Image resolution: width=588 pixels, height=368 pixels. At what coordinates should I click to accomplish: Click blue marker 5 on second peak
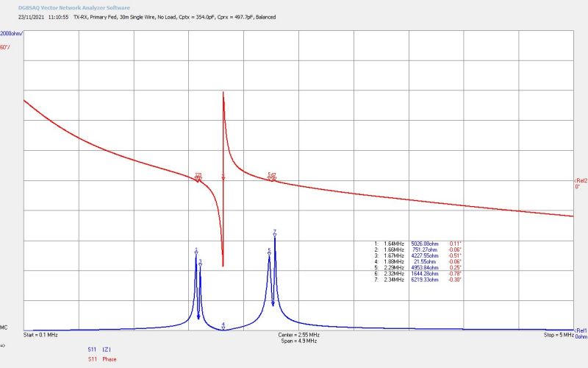point(269,252)
